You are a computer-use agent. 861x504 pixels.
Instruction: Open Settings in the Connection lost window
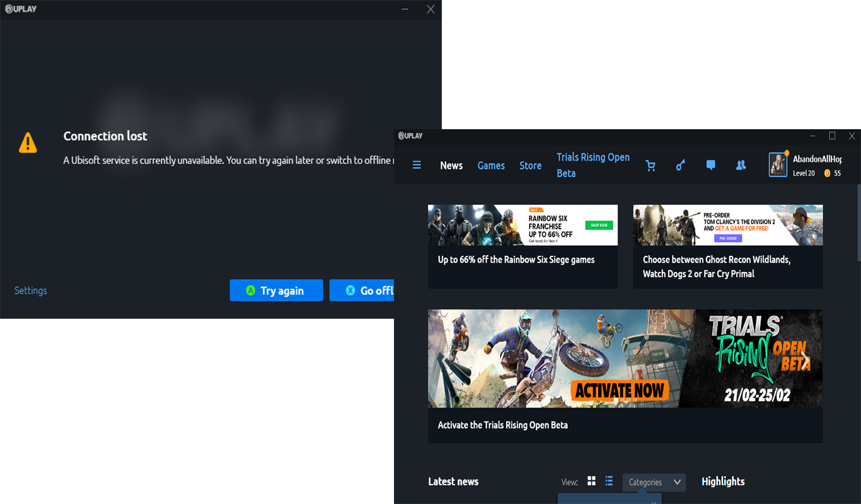coord(31,290)
